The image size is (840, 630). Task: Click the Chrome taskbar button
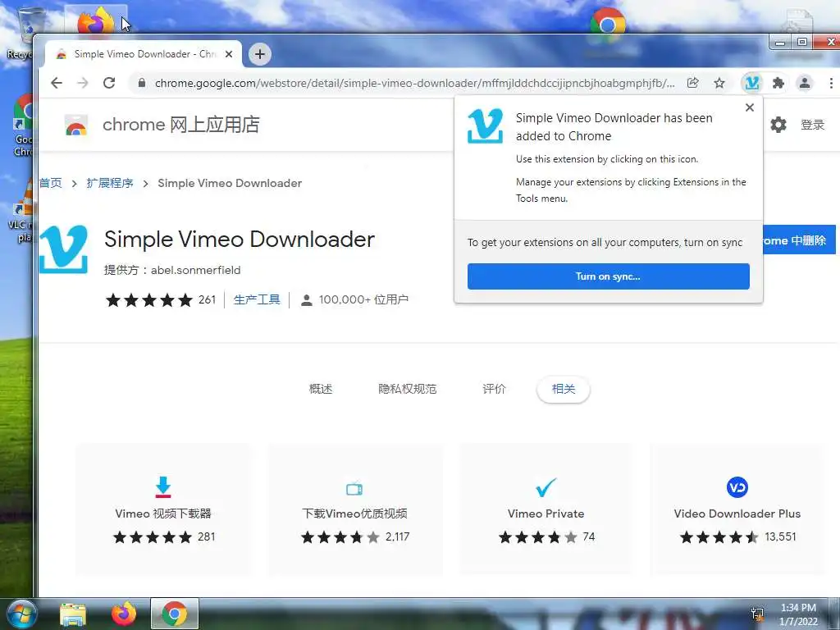175,614
